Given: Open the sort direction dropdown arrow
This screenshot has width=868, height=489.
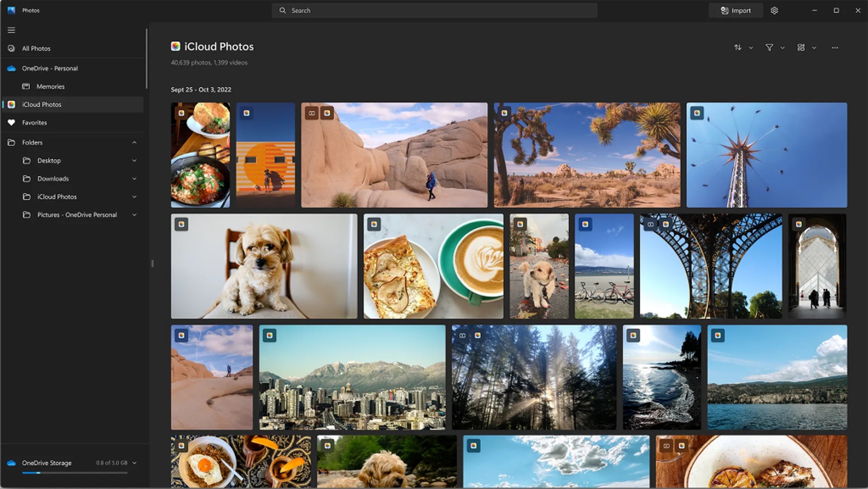Looking at the screenshot, I should click(751, 47).
